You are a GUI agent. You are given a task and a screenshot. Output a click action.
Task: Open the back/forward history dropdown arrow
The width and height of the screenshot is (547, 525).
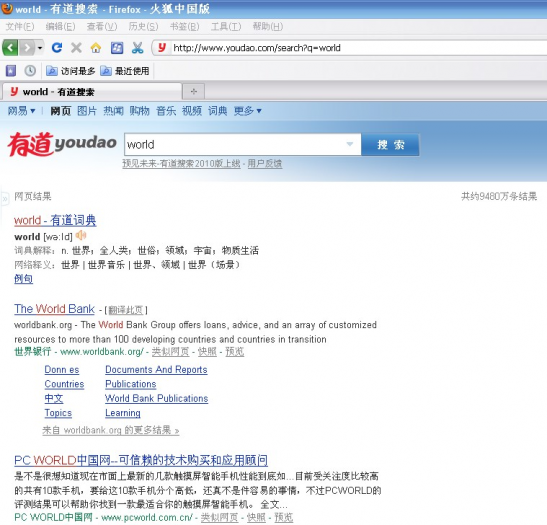[x=40, y=47]
